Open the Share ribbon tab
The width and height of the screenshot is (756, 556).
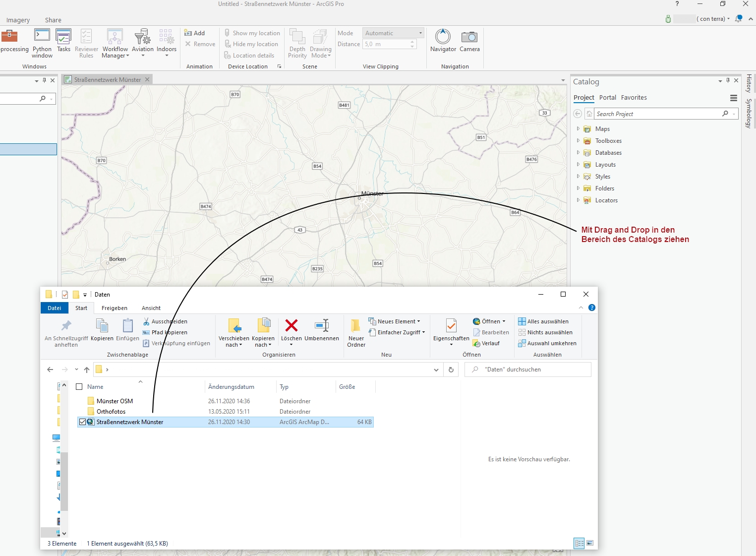[53, 20]
